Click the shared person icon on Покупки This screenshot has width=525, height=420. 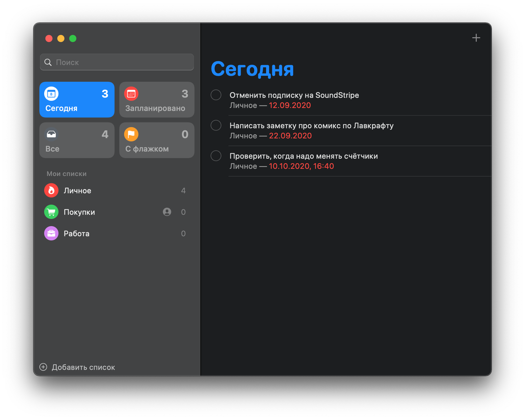[x=167, y=212]
